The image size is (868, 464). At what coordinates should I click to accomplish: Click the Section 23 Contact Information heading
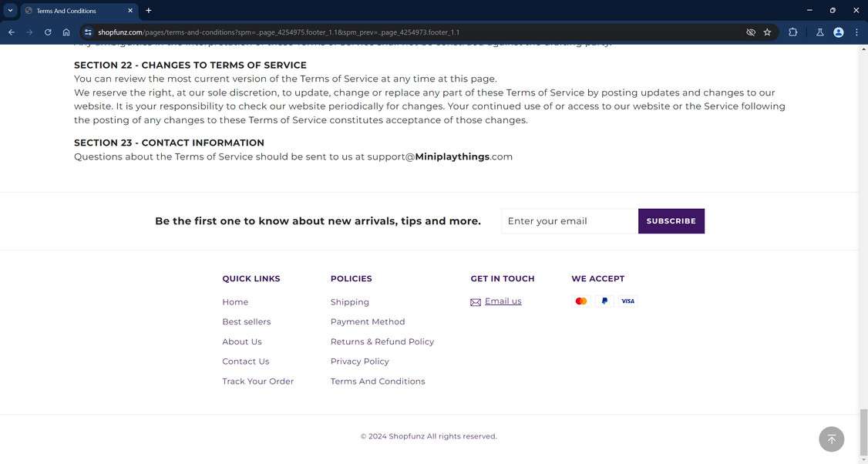169,143
